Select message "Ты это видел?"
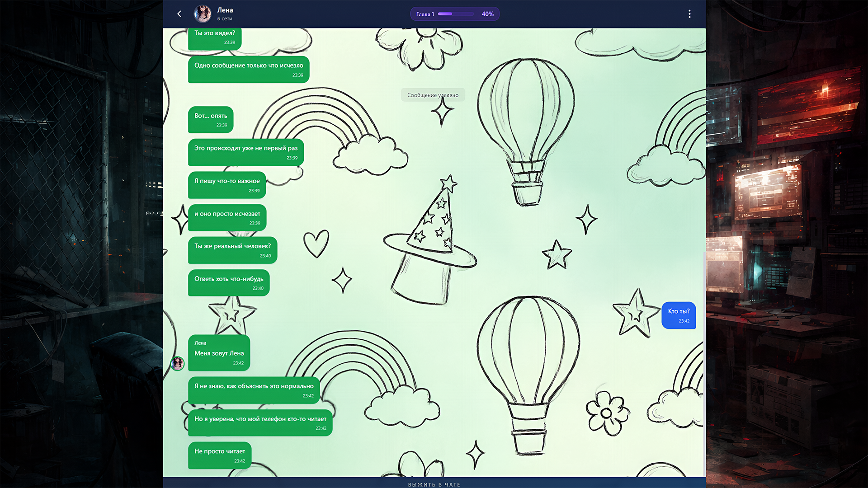The width and height of the screenshot is (868, 488). click(x=215, y=38)
